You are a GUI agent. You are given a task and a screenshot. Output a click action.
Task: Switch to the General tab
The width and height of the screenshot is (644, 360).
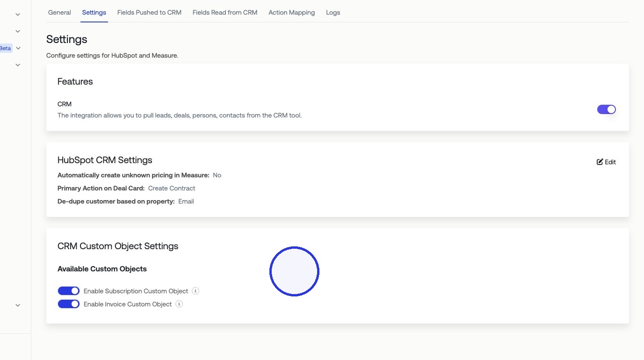(x=59, y=13)
